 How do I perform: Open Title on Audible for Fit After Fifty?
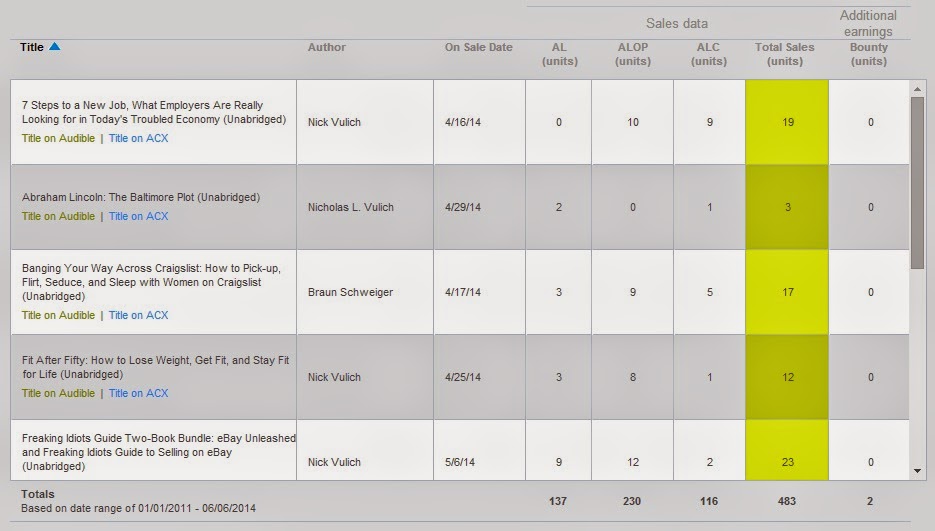[x=58, y=393]
